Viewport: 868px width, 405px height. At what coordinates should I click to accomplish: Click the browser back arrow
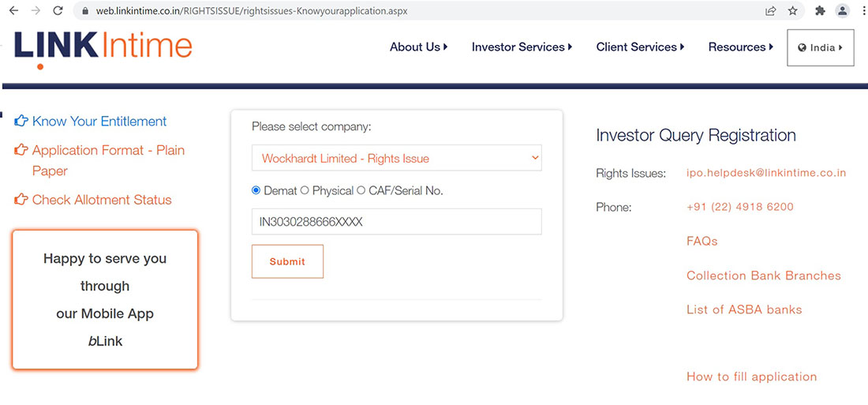click(x=13, y=11)
